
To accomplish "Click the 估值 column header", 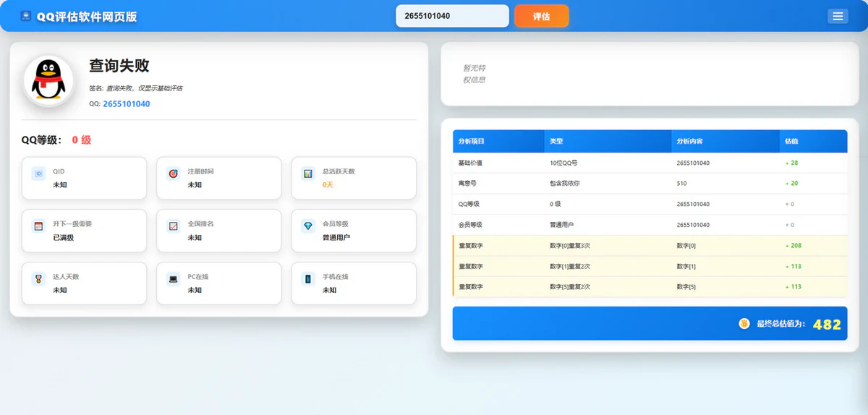I will (x=791, y=141).
